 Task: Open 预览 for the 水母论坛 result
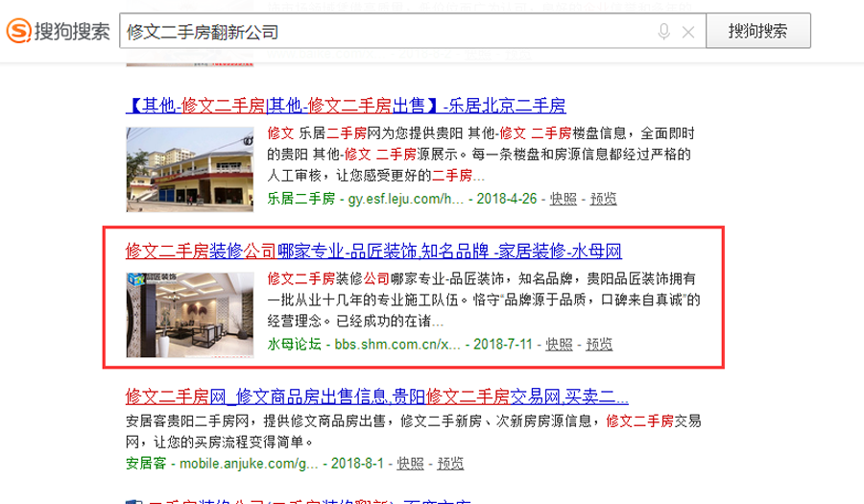[x=599, y=345]
